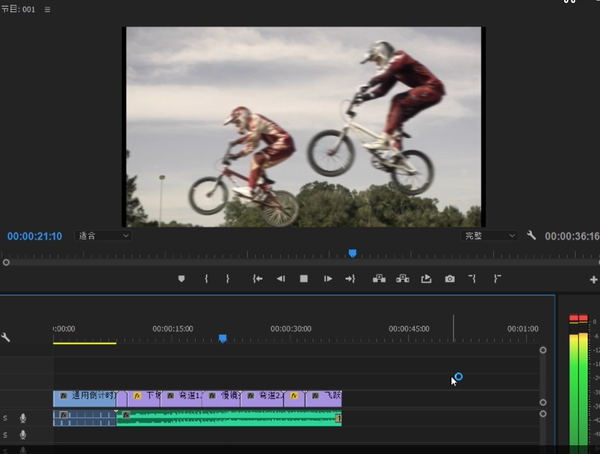Screen dimensions: 600x454
Task: Click the blue timecode 00:00:21:10 field
Action: tap(35, 237)
